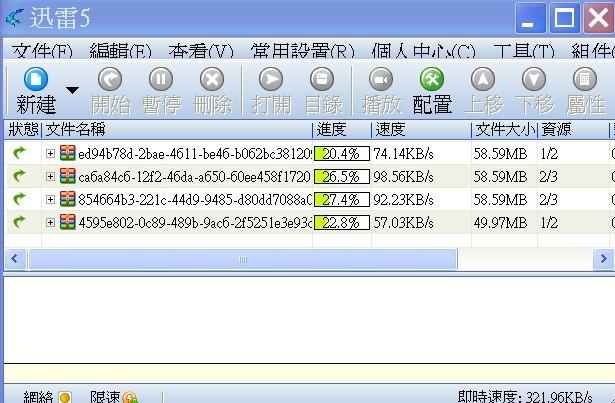Minimize the 迅雷5 window
615x403 pixels.
coord(530,18)
